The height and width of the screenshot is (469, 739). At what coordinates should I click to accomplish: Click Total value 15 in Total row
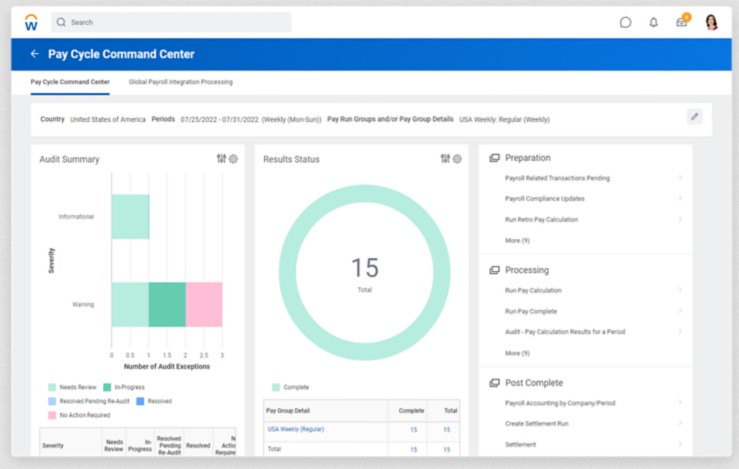[446, 450]
